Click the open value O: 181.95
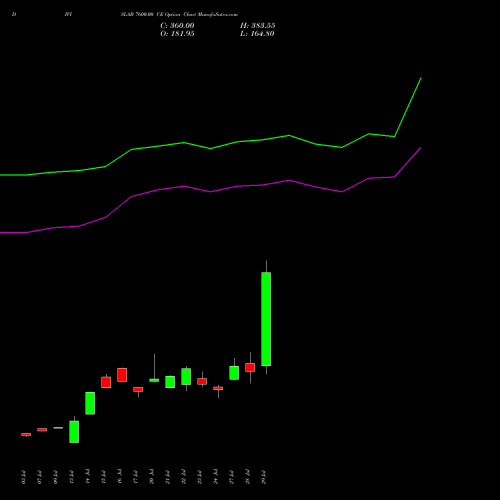500x500 pixels. (177, 34)
